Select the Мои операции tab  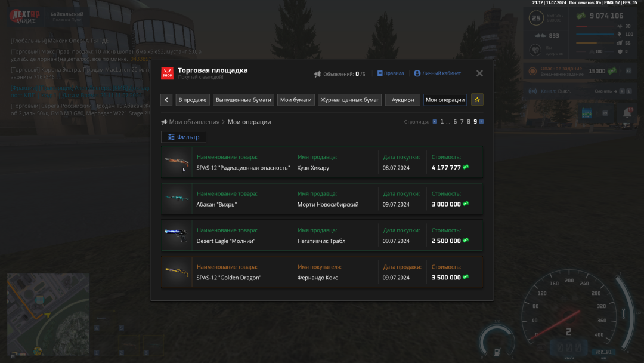[x=445, y=100]
